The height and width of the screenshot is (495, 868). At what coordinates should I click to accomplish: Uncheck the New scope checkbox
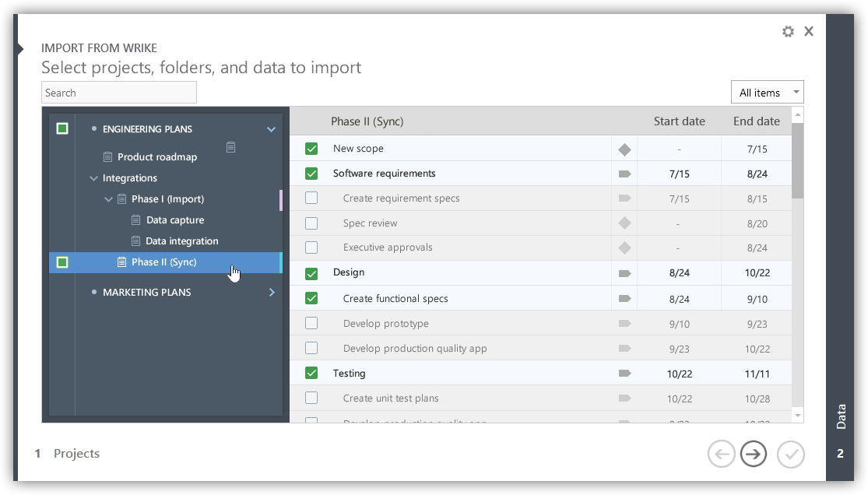coord(311,149)
